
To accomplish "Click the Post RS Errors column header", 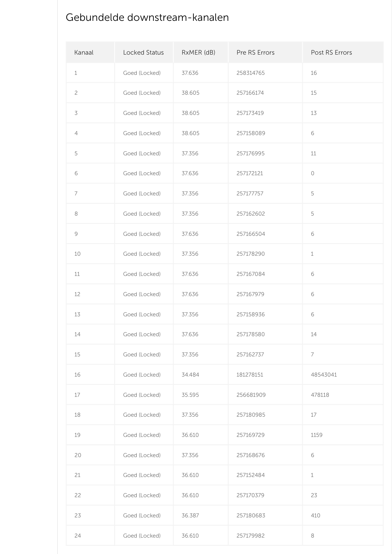I will 331,52.
